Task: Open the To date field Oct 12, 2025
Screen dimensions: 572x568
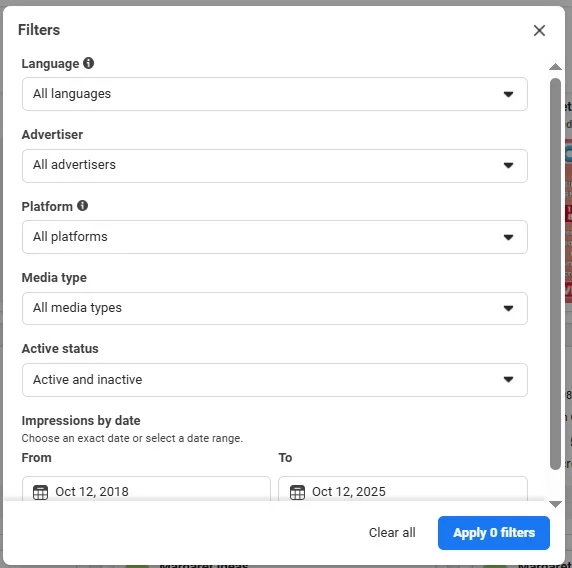Action: pyautogui.click(x=403, y=489)
